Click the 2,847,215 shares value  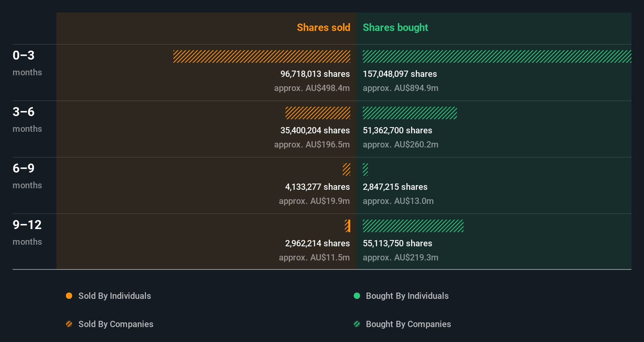(x=395, y=187)
